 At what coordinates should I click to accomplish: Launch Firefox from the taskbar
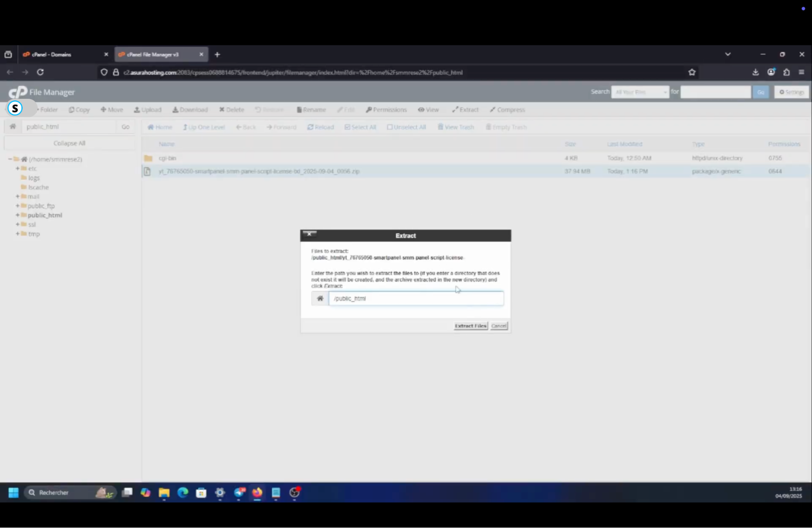pos(257,493)
